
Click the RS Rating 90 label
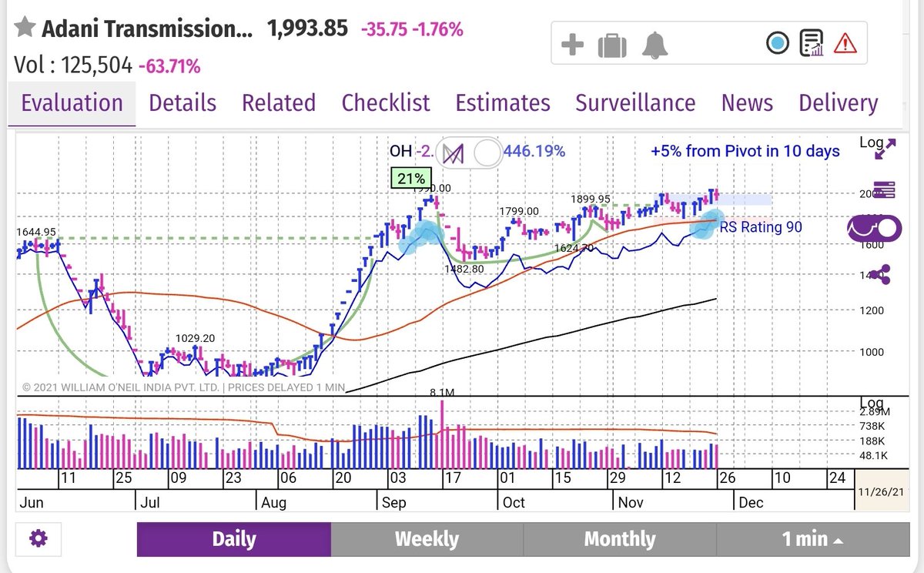761,227
